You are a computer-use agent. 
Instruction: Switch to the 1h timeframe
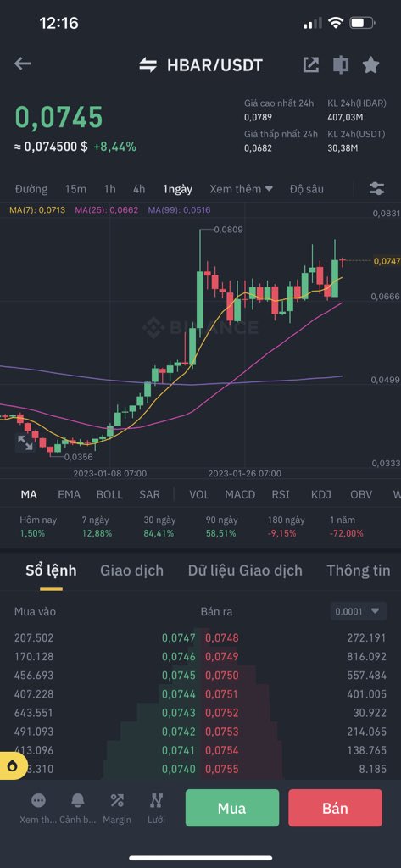click(x=109, y=189)
